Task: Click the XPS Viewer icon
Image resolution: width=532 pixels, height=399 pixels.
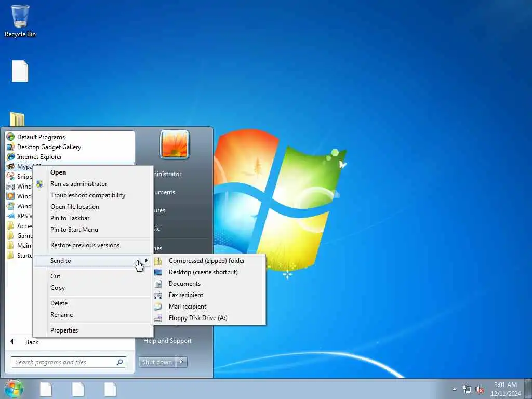Action: pos(10,216)
